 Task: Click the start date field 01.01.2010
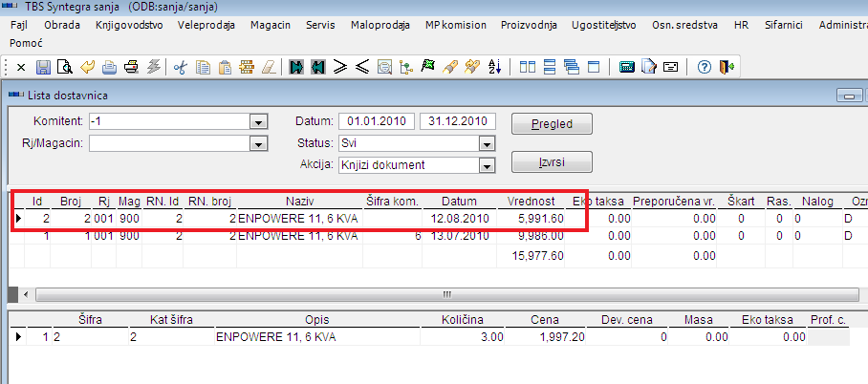(377, 121)
